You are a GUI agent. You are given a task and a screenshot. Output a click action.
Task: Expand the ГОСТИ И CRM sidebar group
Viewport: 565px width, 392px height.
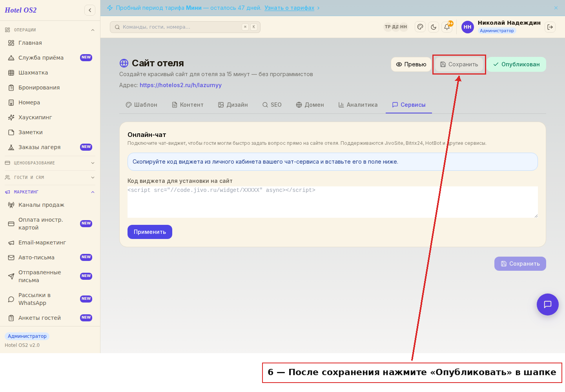[x=50, y=177]
